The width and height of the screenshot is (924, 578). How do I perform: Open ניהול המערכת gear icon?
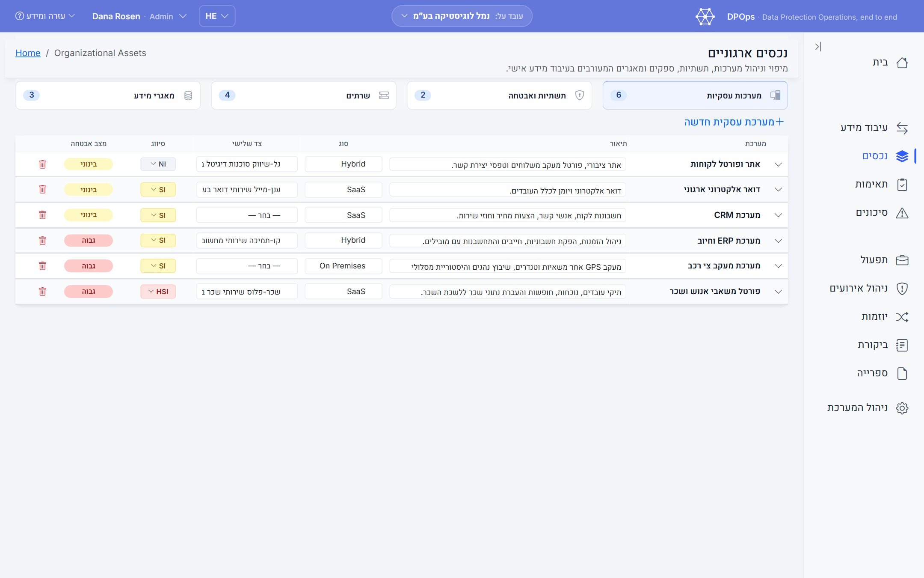click(x=902, y=408)
